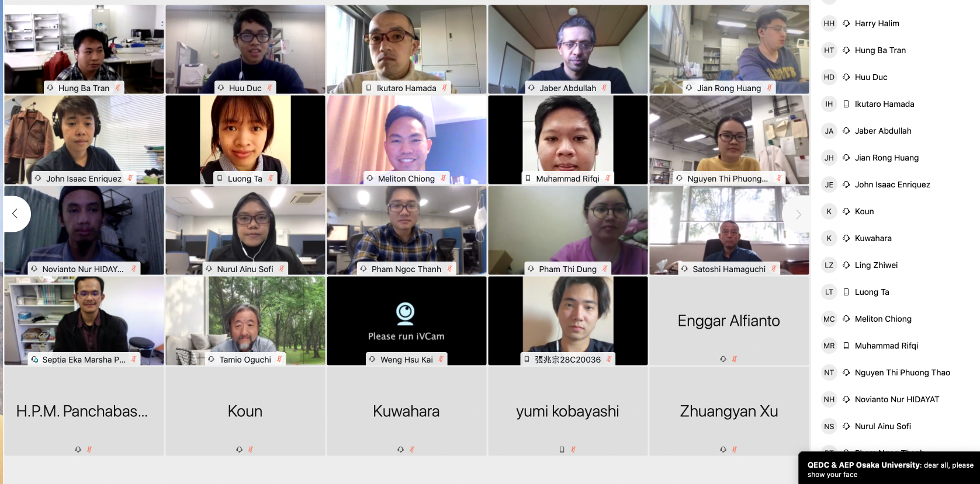The image size is (980, 484).
Task: Click the phone device icon beside Ikutaro Hamada in list
Action: point(846,104)
